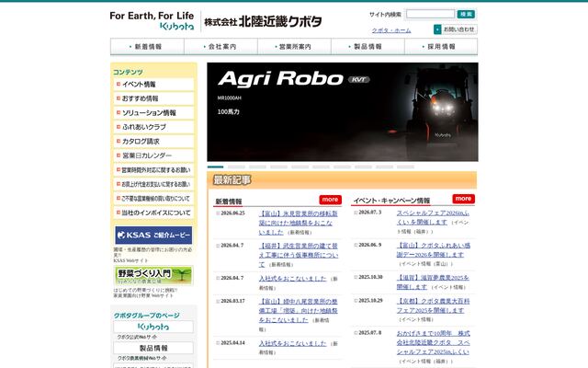
Task: Click the Kubota For Earth For Life logo
Action: click(152, 20)
